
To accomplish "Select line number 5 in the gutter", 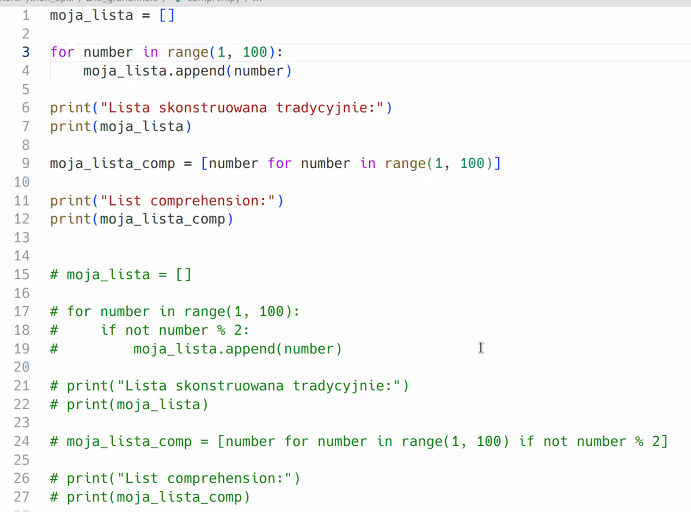I will [x=26, y=89].
